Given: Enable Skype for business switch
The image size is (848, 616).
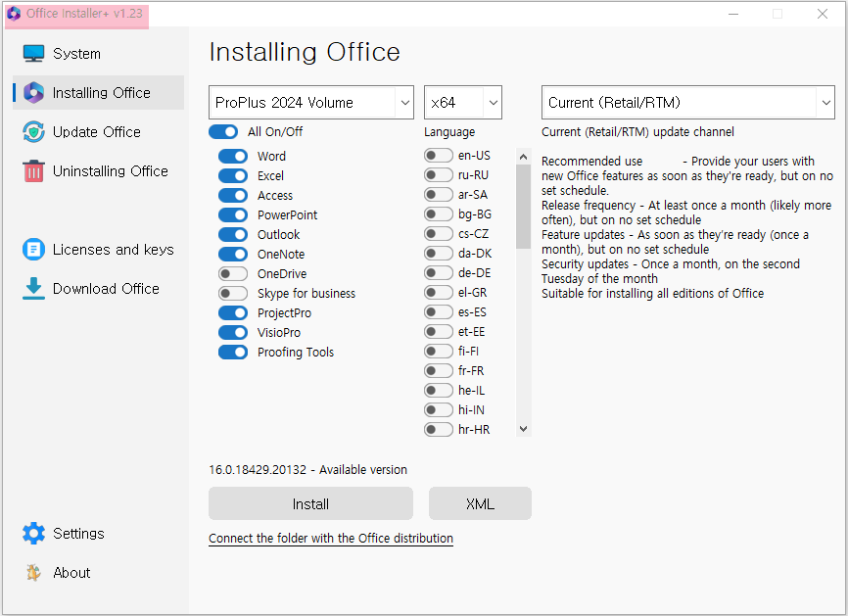Looking at the screenshot, I should pyautogui.click(x=233, y=293).
